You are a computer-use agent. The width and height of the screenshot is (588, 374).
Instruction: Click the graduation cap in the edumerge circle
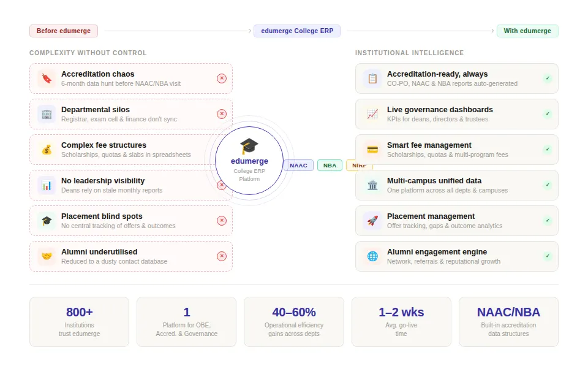(249, 146)
